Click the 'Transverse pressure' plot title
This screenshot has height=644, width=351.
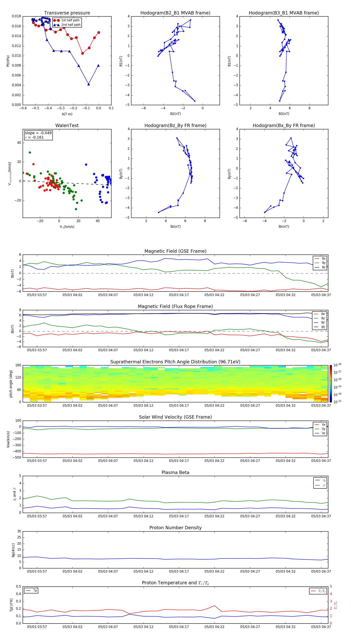[67, 13]
